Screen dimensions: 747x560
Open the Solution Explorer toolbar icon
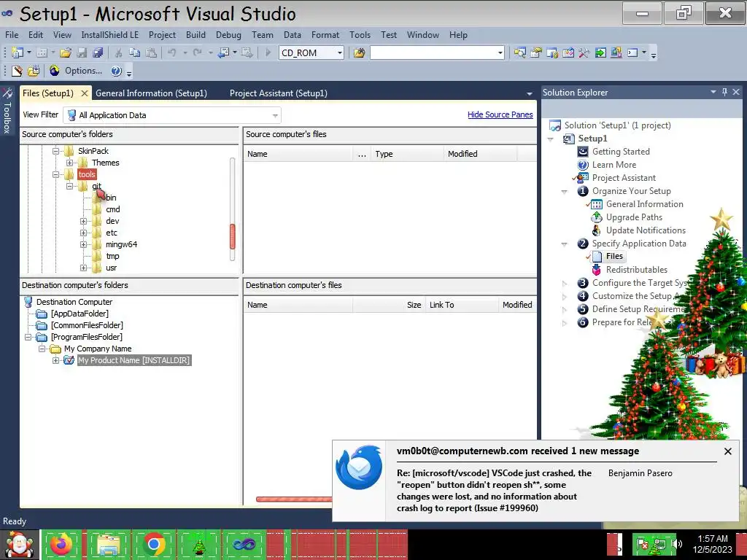[519, 52]
